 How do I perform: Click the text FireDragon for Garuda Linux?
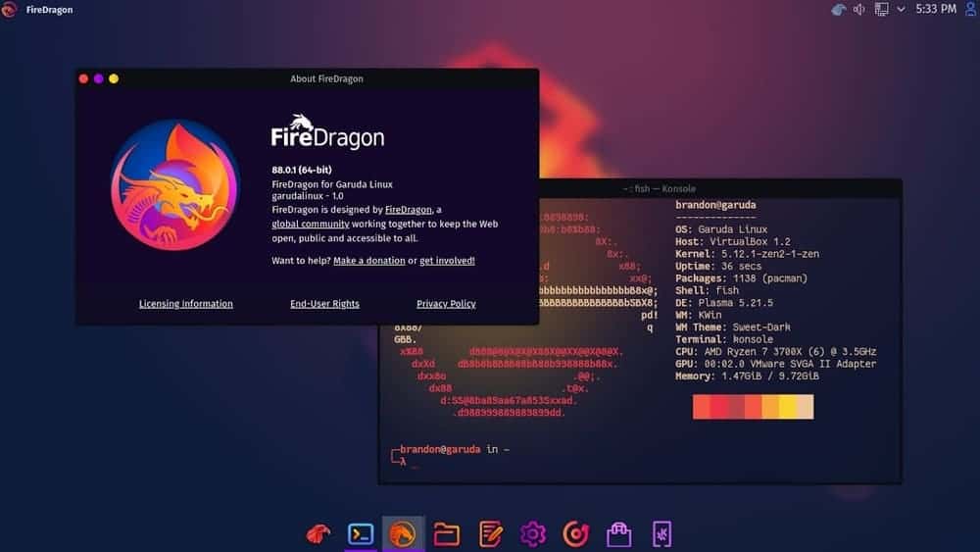click(332, 184)
